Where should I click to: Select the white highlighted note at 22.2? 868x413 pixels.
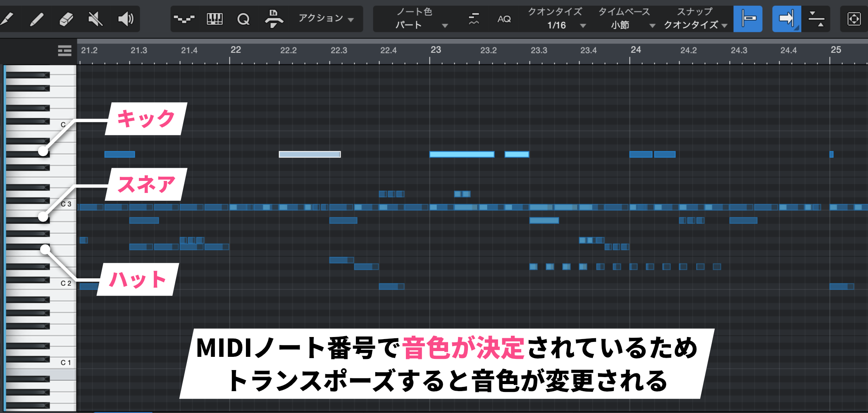pos(310,154)
